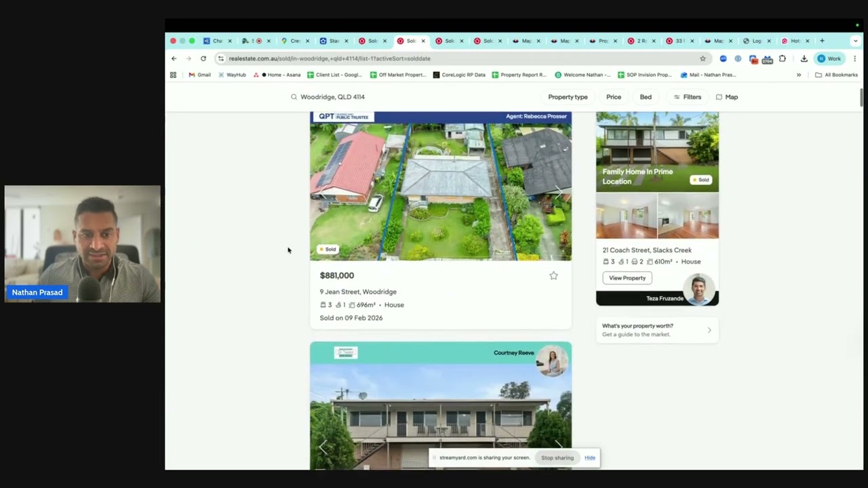
Task: Open the apps grid in the bookmarks bar
Action: coord(173,75)
